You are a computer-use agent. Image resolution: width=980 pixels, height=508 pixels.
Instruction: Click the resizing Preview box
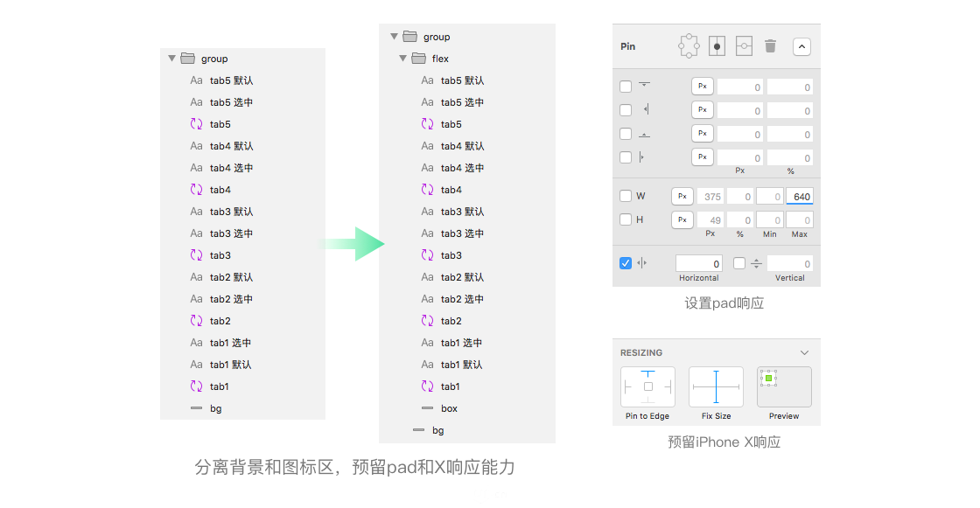click(x=784, y=386)
